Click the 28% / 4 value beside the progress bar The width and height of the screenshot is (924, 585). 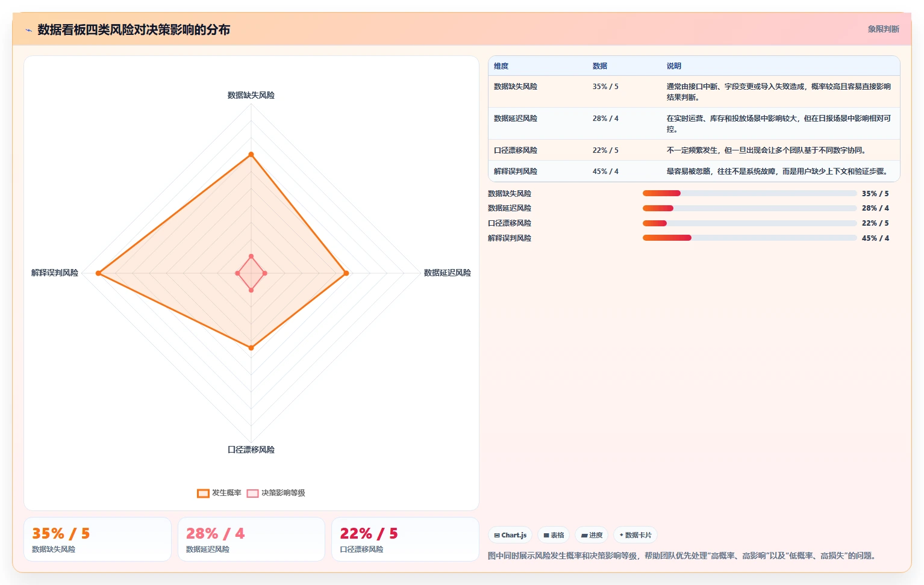point(875,208)
